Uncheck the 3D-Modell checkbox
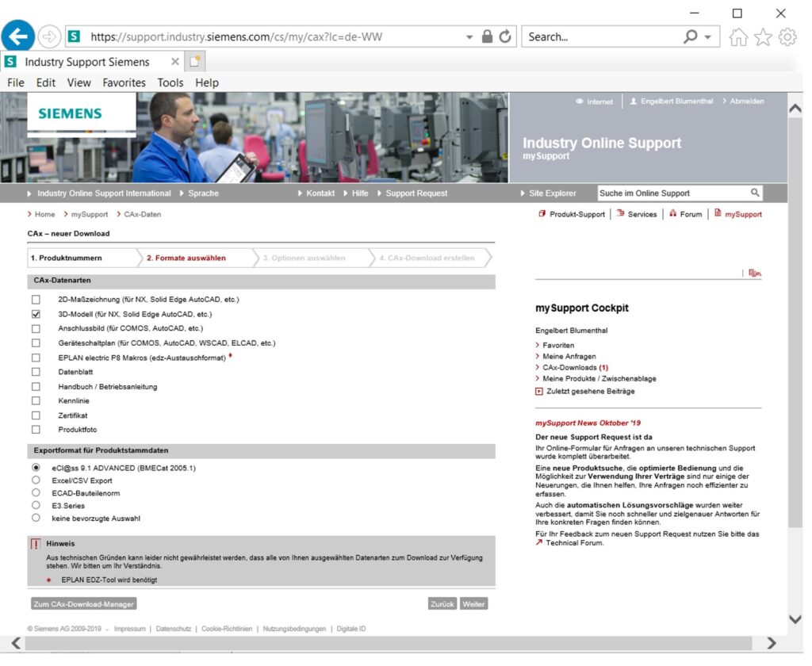Image resolution: width=812 pixels, height=666 pixels. [36, 314]
